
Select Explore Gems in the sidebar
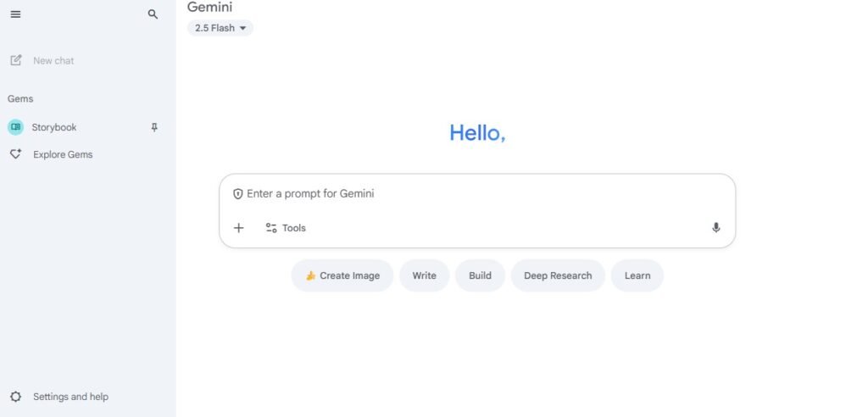pyautogui.click(x=63, y=154)
